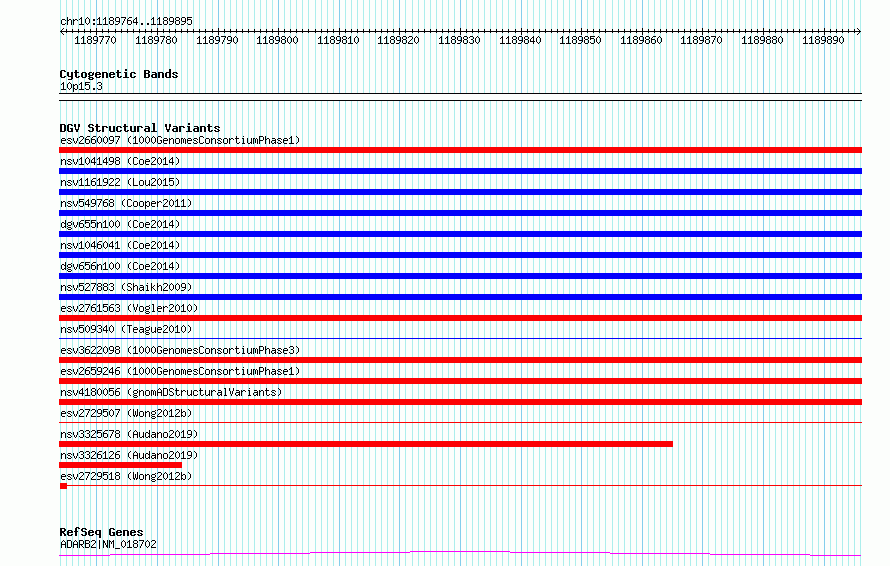Open the nsv1161922 (Lou2015) variant label
Image resolution: width=890 pixels, height=566 pixels.
[x=120, y=182]
